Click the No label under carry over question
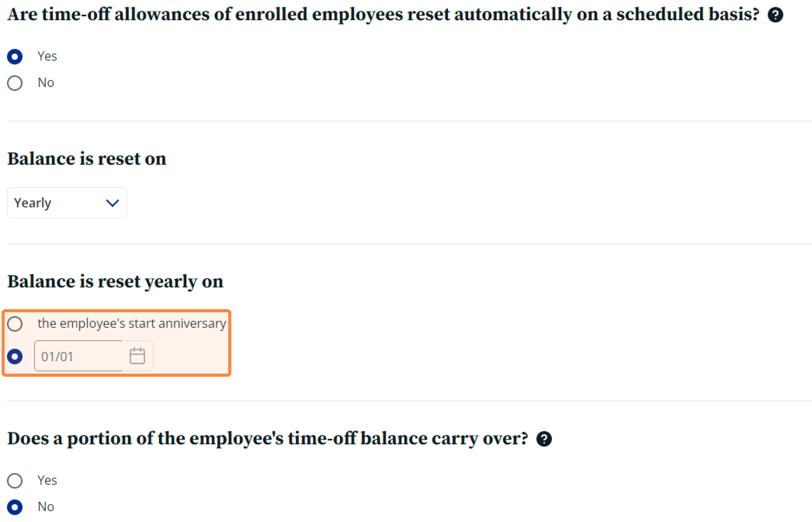Image resolution: width=812 pixels, height=522 pixels. (46, 507)
